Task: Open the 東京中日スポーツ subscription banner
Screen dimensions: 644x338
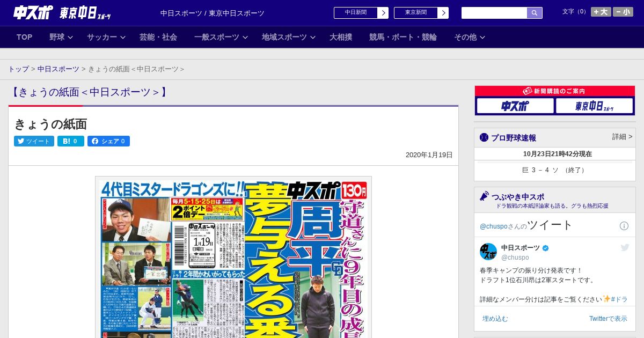Action: point(594,106)
